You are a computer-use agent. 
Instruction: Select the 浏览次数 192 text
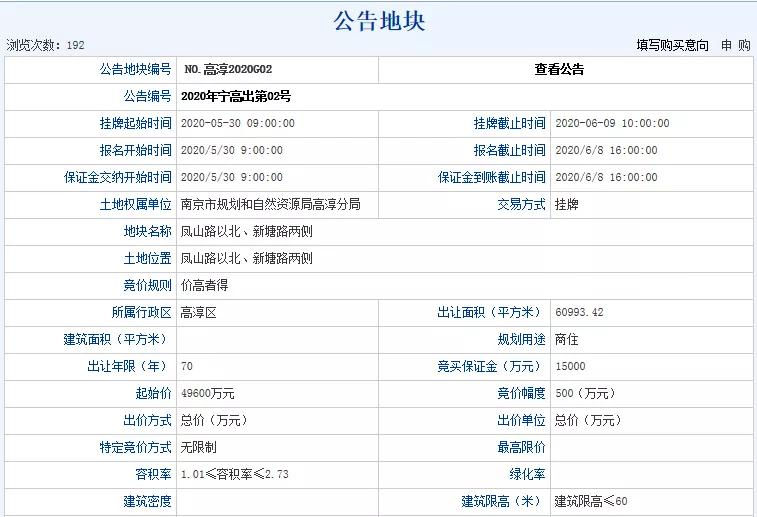pos(45,45)
